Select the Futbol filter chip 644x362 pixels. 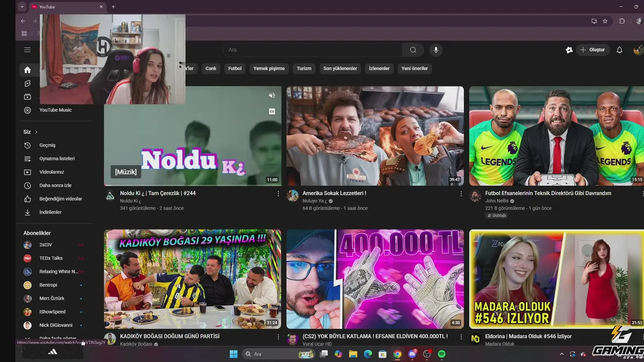coord(235,68)
